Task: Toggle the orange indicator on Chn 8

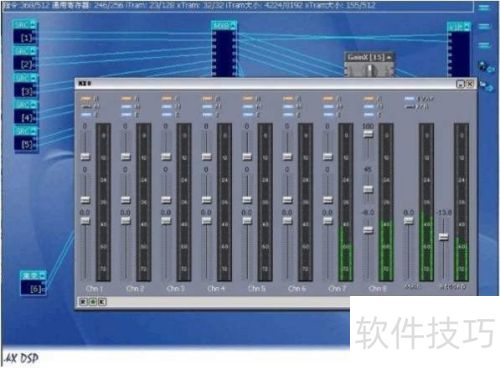Action: pyautogui.click(x=369, y=99)
